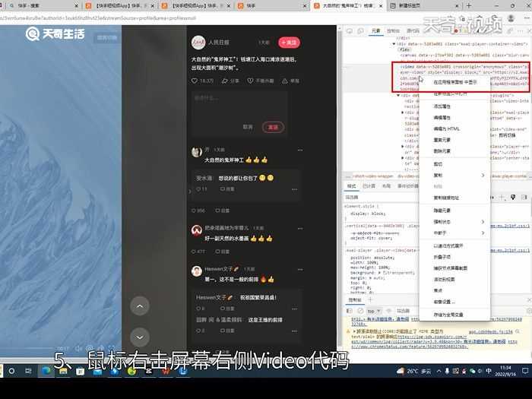Open the rendering emulation paintbrush icon
This screenshot has height=399, width=532.
pos(513,197)
